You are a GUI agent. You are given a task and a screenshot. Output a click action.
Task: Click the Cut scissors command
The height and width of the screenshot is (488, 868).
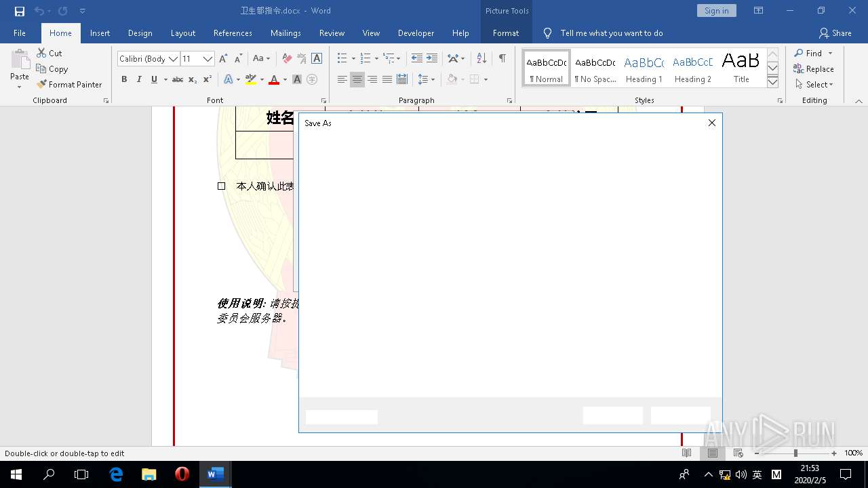coord(50,53)
